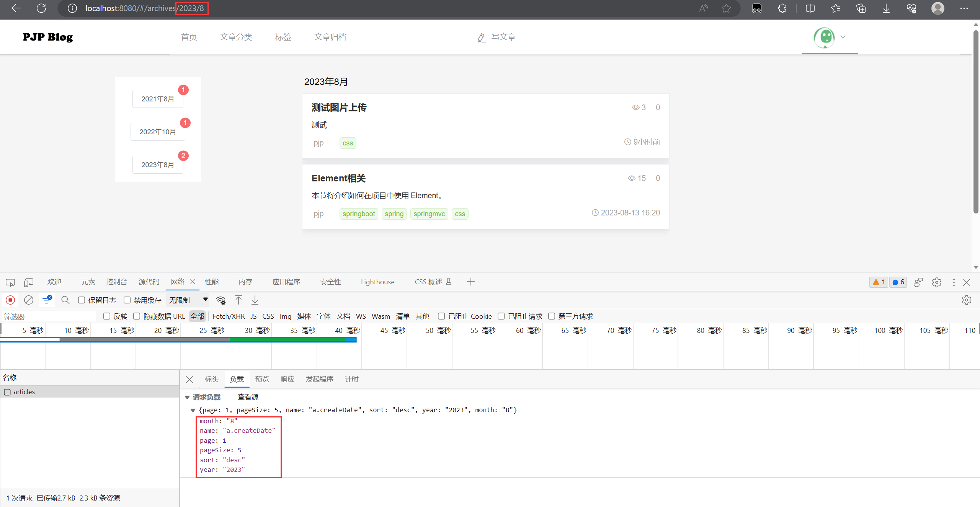Collapse the request payload object
The width and height of the screenshot is (980, 507).
[x=193, y=410]
